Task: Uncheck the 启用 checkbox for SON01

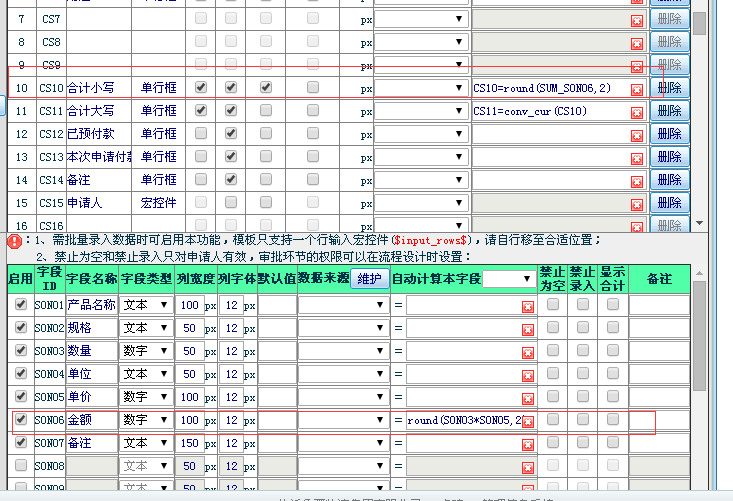Action: click(21, 304)
